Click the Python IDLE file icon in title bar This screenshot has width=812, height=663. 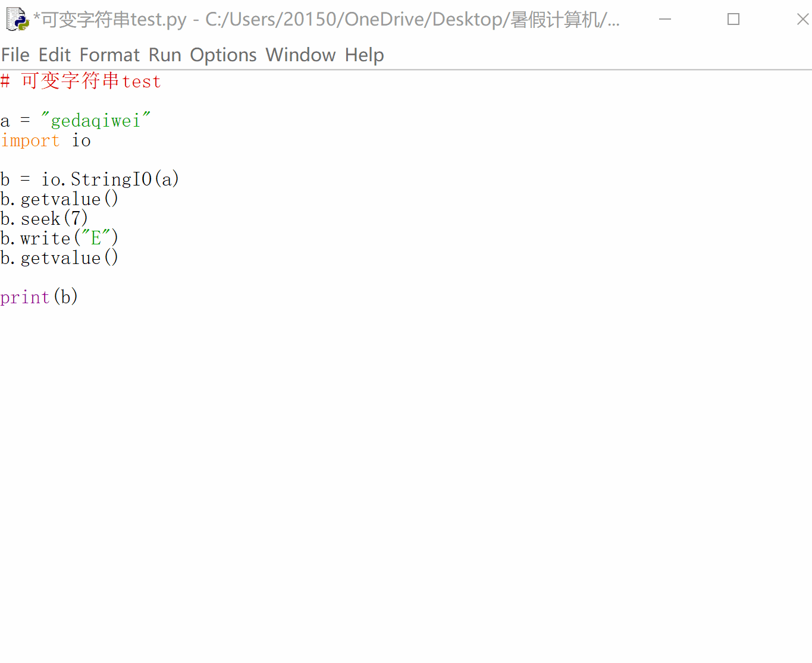(x=17, y=19)
